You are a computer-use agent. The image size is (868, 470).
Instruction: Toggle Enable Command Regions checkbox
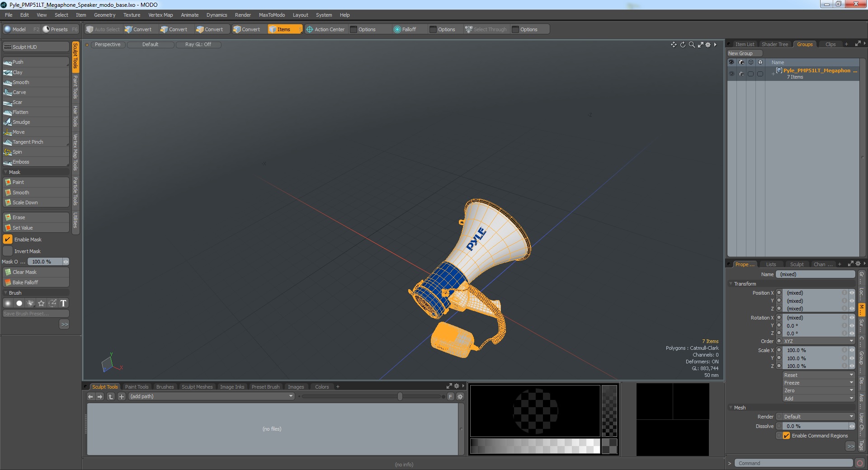click(787, 436)
